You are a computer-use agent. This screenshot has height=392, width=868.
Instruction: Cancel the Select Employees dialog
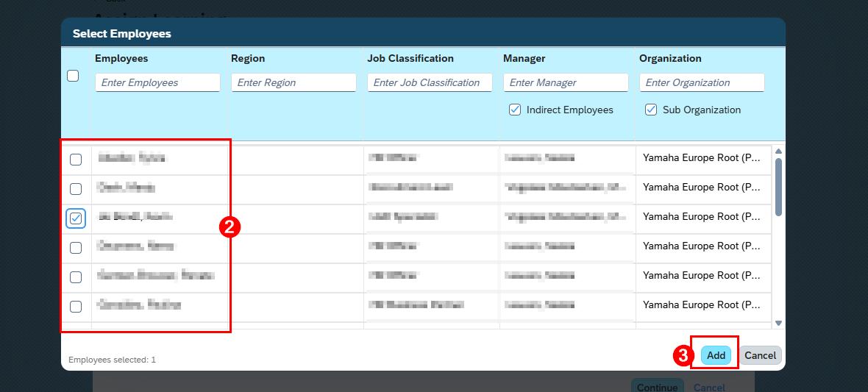coord(760,355)
